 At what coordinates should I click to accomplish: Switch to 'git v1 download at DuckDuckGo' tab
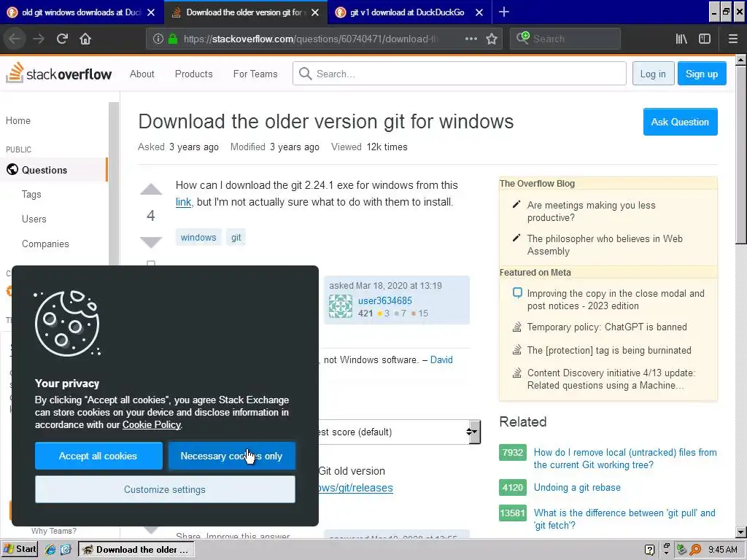pos(407,12)
